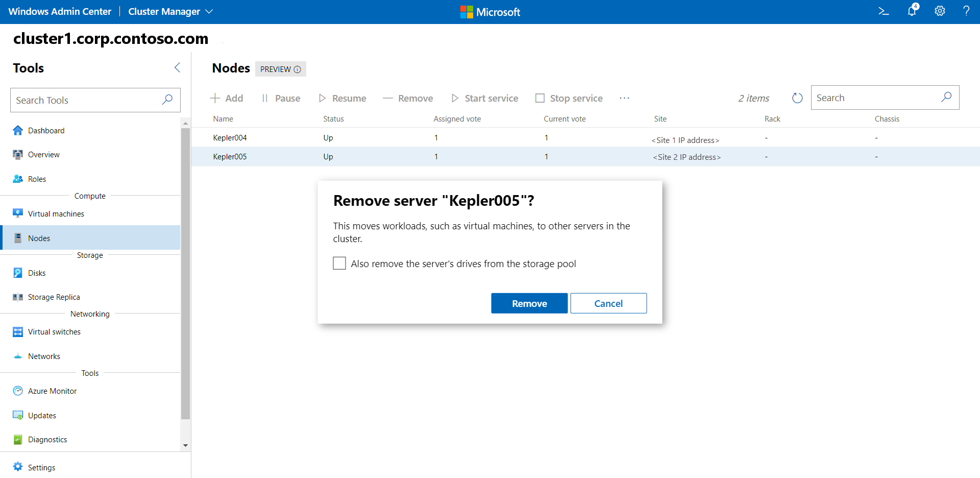The image size is (980, 478).
Task: Click the Remove button to confirm removal
Action: (x=529, y=303)
